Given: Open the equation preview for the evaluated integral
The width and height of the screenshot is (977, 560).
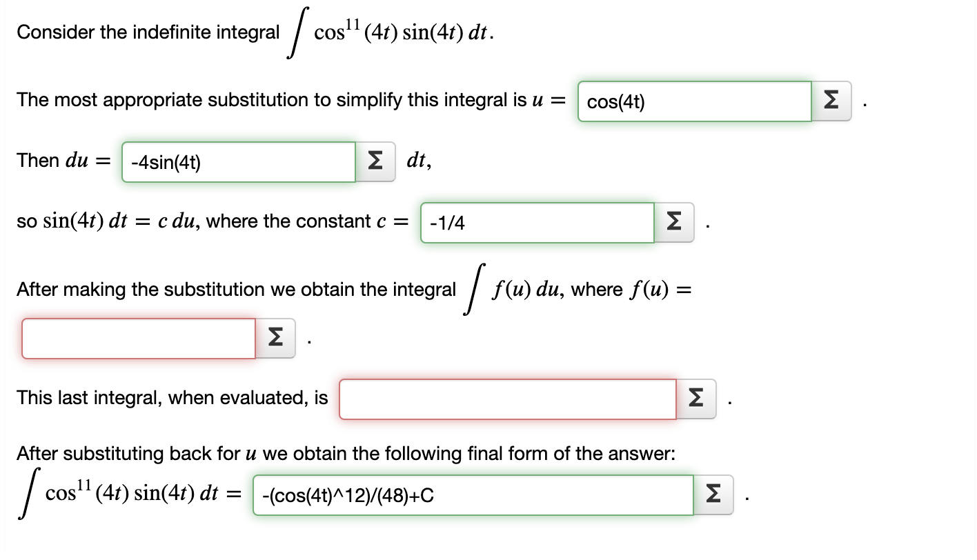Looking at the screenshot, I should pos(696,399).
